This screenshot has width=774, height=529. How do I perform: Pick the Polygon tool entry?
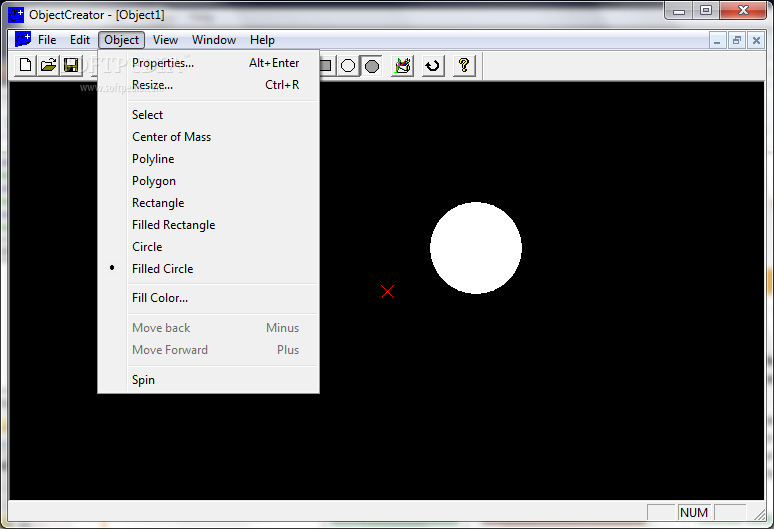pos(208,181)
